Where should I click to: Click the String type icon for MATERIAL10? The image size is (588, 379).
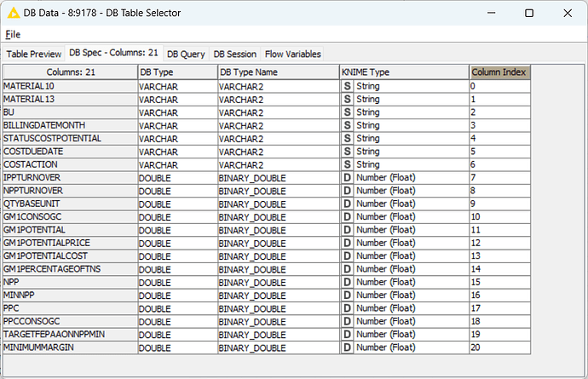tap(347, 86)
